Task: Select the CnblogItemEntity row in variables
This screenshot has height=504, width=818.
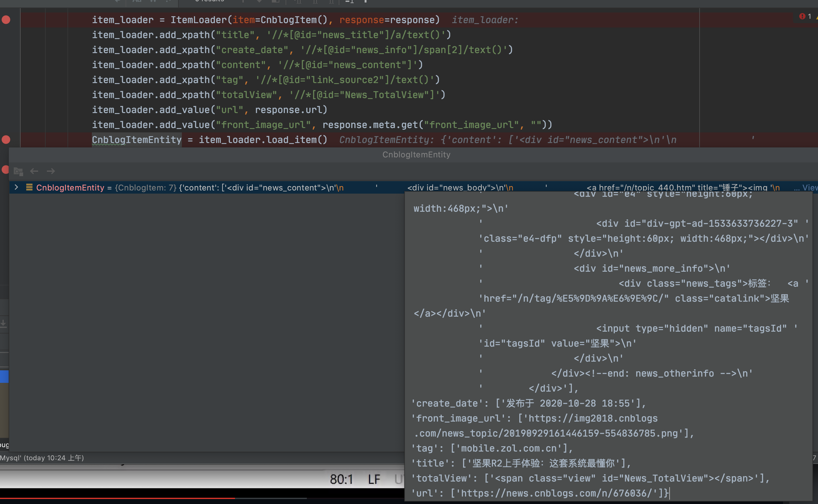Action: (x=200, y=188)
